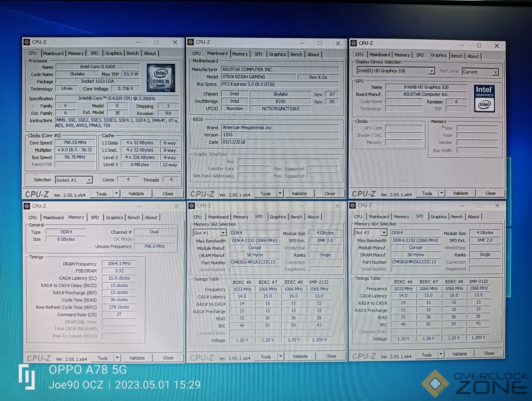
Task: Click the CPU-Z title icon in the DRAM Timings window
Action: (x=27, y=206)
